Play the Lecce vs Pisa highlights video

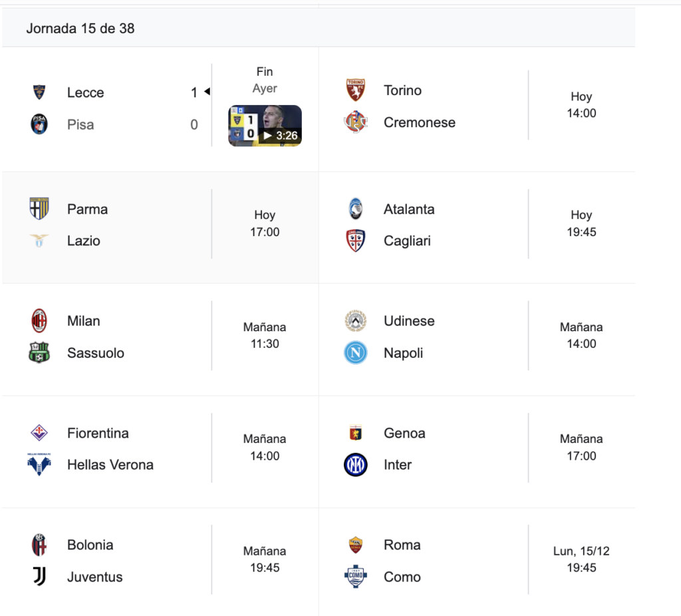265,126
